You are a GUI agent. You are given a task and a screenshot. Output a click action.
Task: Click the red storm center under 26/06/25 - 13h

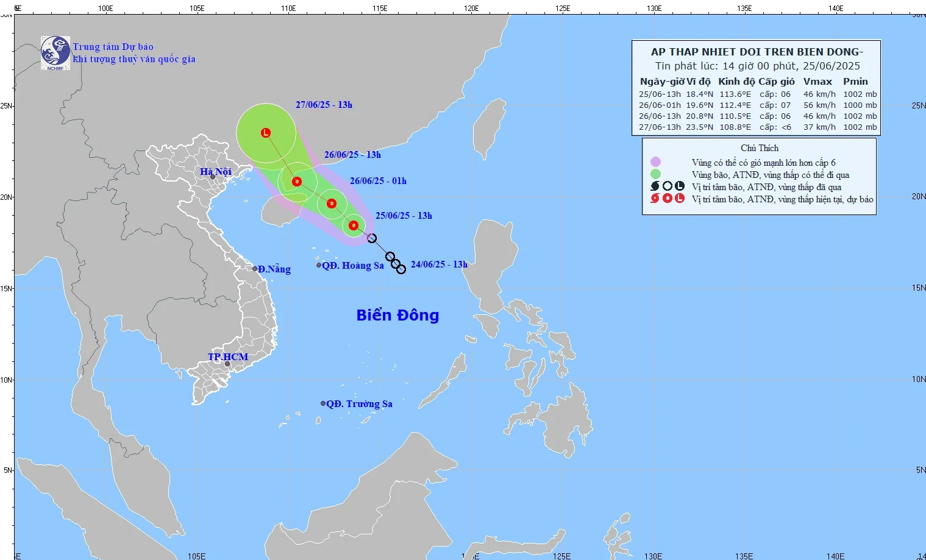tap(297, 182)
